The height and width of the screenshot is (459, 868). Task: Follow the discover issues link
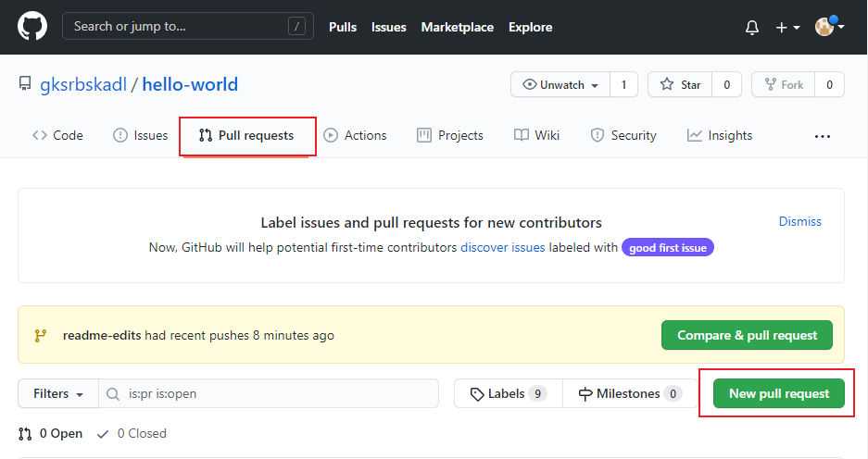click(x=503, y=247)
